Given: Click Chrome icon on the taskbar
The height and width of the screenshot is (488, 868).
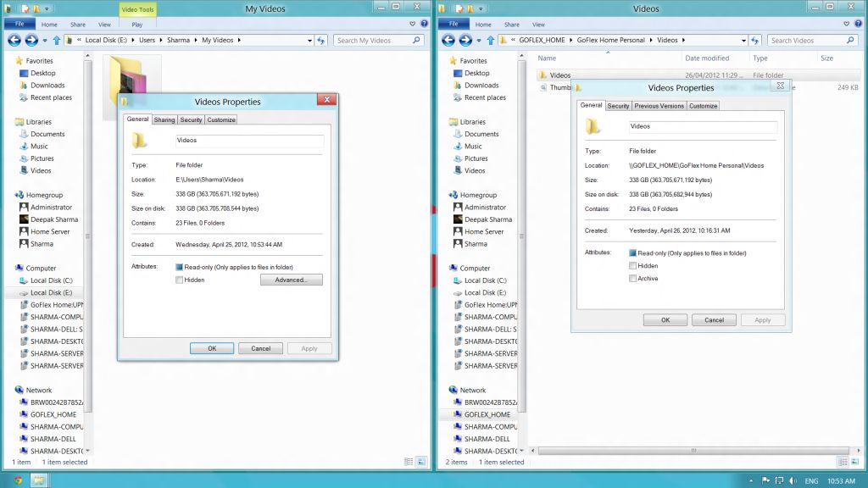Looking at the screenshot, I should pos(18,480).
